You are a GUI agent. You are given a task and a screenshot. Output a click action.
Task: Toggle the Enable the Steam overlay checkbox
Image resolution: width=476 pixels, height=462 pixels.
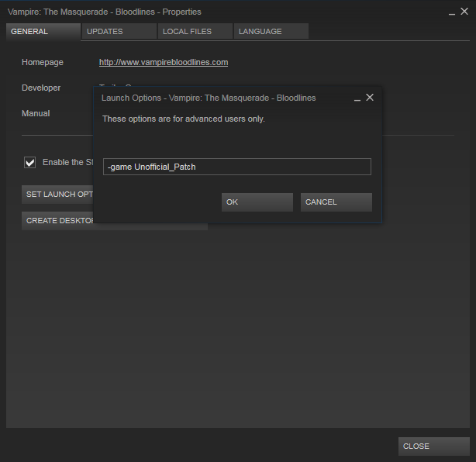pyautogui.click(x=29, y=163)
